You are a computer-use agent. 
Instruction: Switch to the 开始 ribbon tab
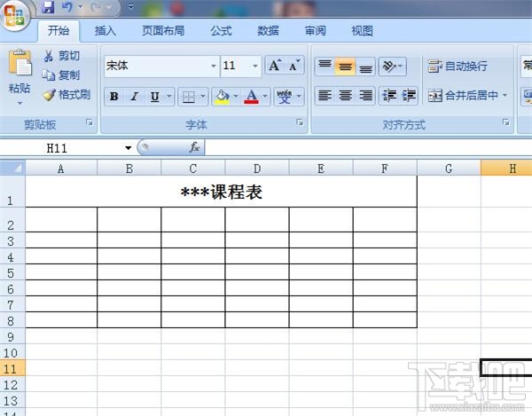coord(59,30)
